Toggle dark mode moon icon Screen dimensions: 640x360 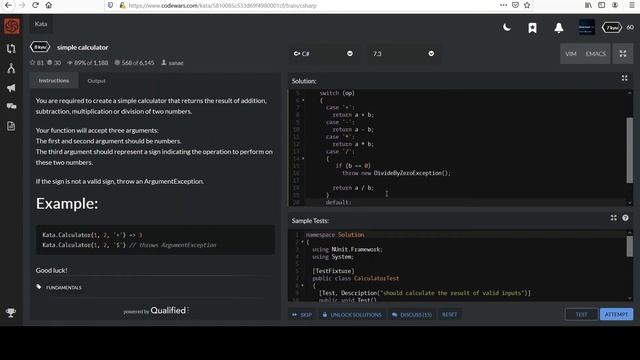[x=507, y=27]
